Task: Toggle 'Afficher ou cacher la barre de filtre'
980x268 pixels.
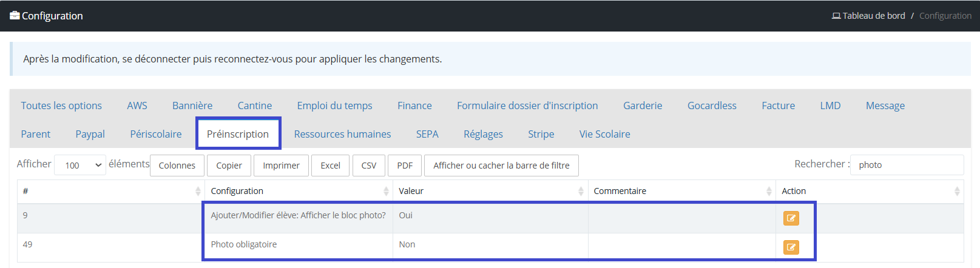Action: tap(501, 165)
